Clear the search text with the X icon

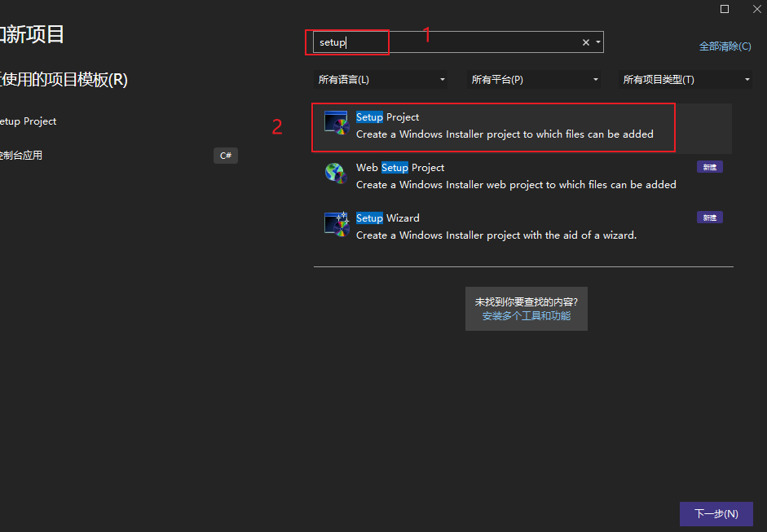pos(585,42)
